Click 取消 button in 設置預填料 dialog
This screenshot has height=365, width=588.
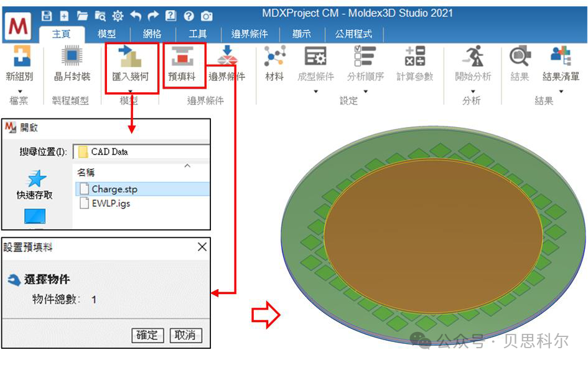pyautogui.click(x=186, y=335)
